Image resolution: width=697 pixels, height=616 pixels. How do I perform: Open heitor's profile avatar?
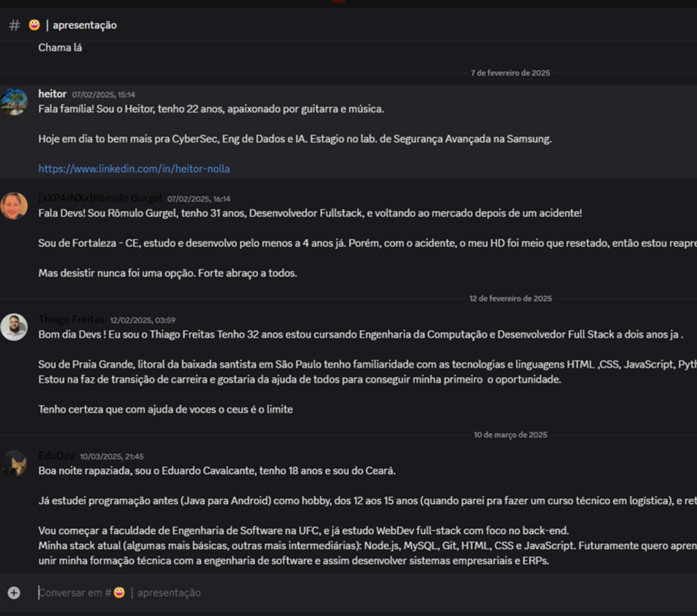point(14,102)
